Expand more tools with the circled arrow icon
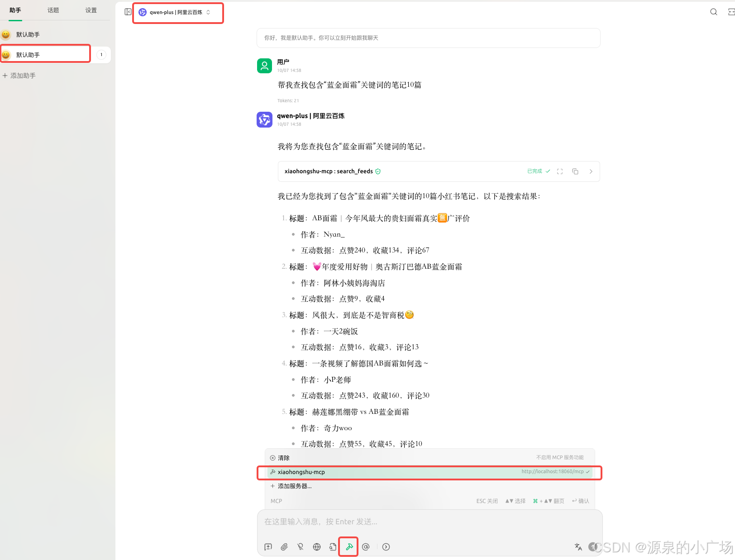 [386, 547]
